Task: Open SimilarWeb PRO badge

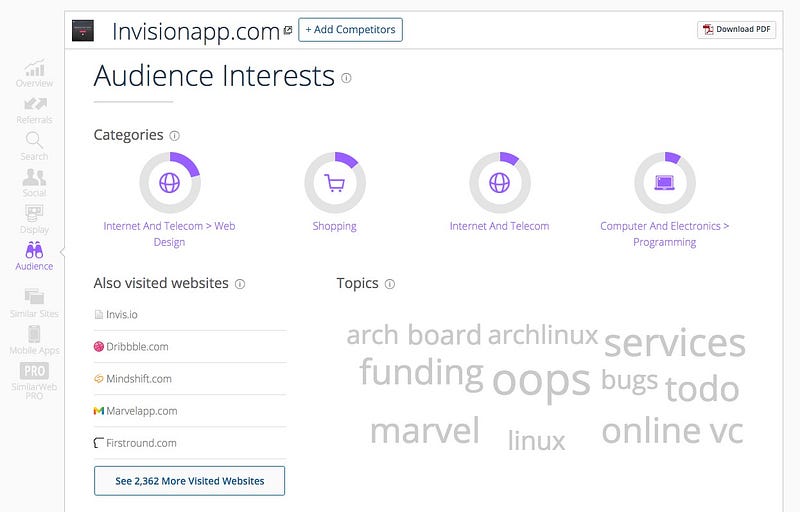Action: [34, 380]
